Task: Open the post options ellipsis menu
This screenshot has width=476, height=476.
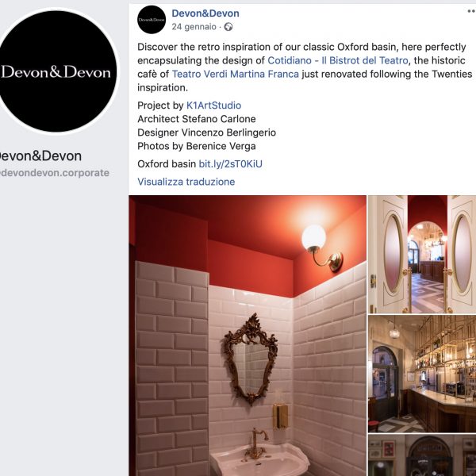Action: click(471, 11)
